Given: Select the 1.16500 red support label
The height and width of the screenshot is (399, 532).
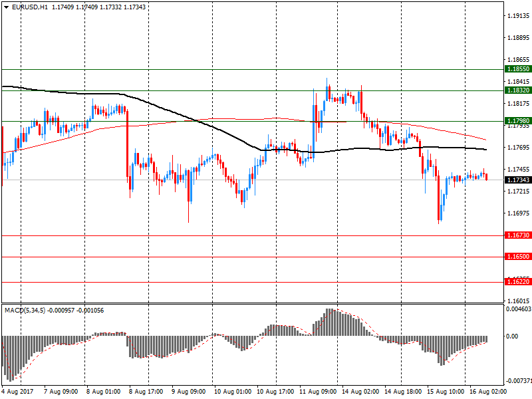Looking at the screenshot, I should point(518,257).
